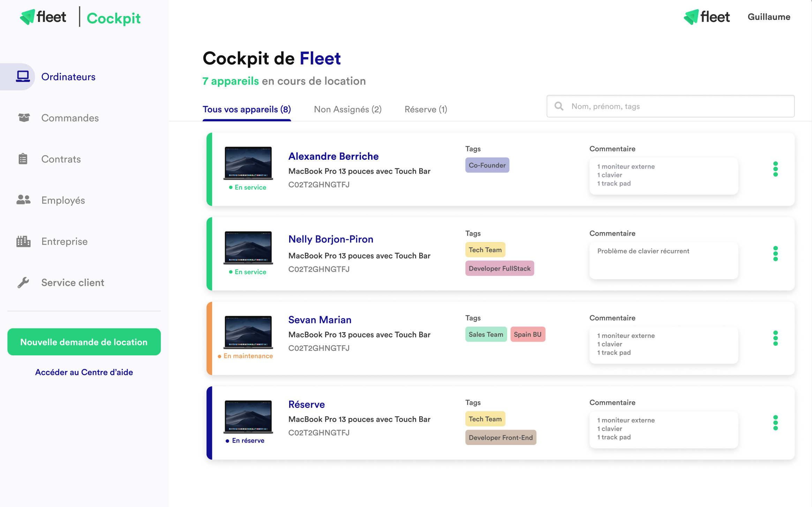Click the Service client wrench icon
812x507 pixels.
point(23,282)
